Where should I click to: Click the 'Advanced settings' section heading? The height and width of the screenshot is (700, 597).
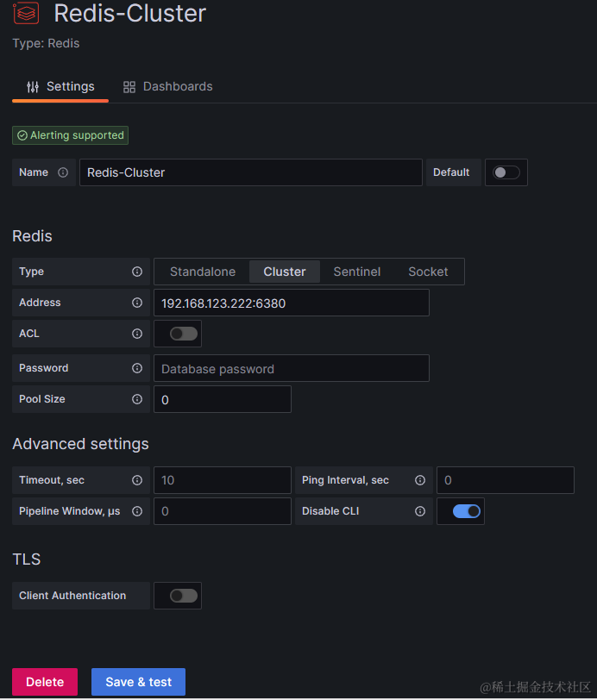tap(80, 444)
